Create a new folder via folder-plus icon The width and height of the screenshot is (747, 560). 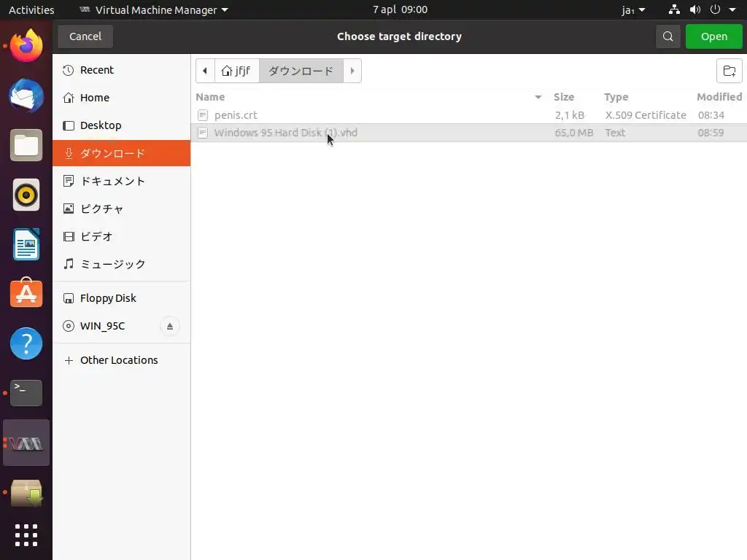(x=729, y=71)
